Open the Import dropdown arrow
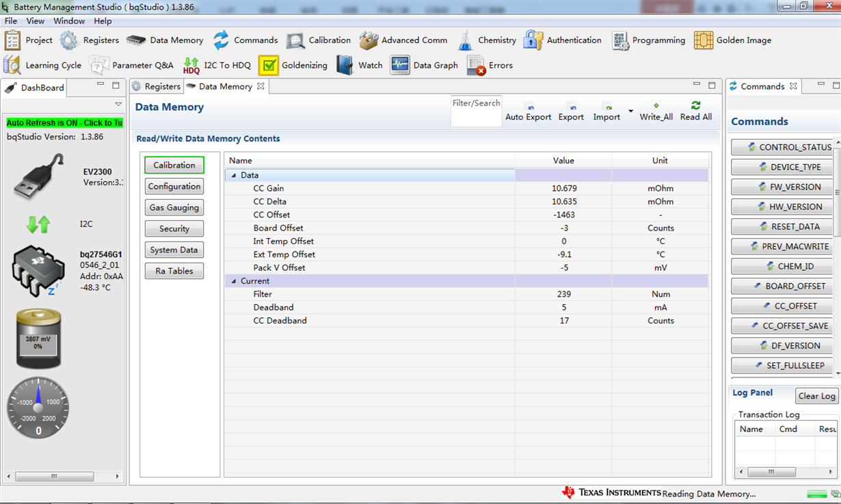Image resolution: width=841 pixels, height=504 pixels. pos(630,111)
